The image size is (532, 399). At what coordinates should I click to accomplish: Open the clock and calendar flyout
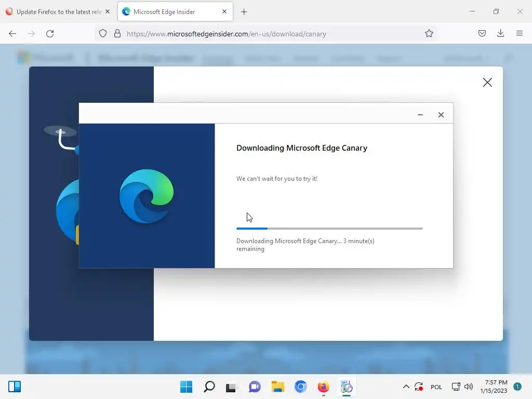click(x=494, y=387)
